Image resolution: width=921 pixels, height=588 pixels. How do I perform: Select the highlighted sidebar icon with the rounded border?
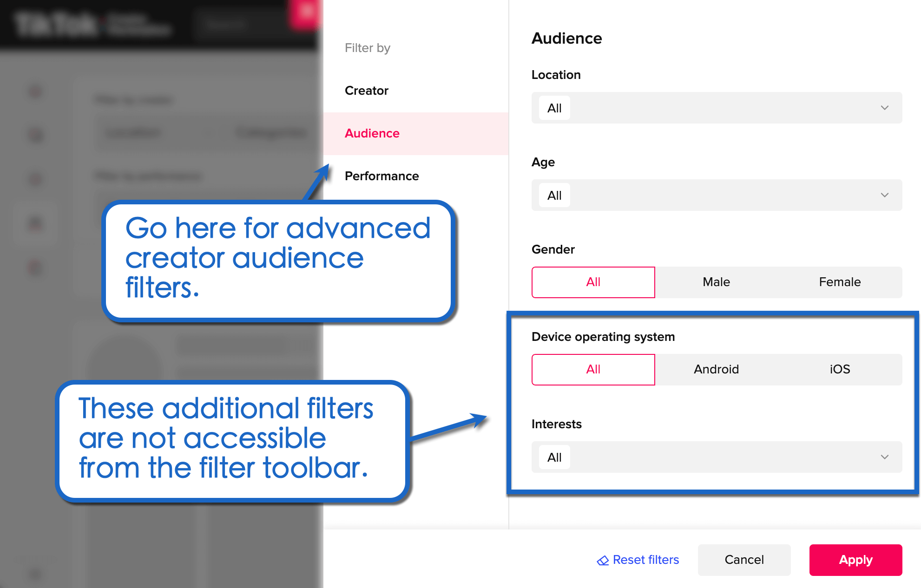pos(35,223)
